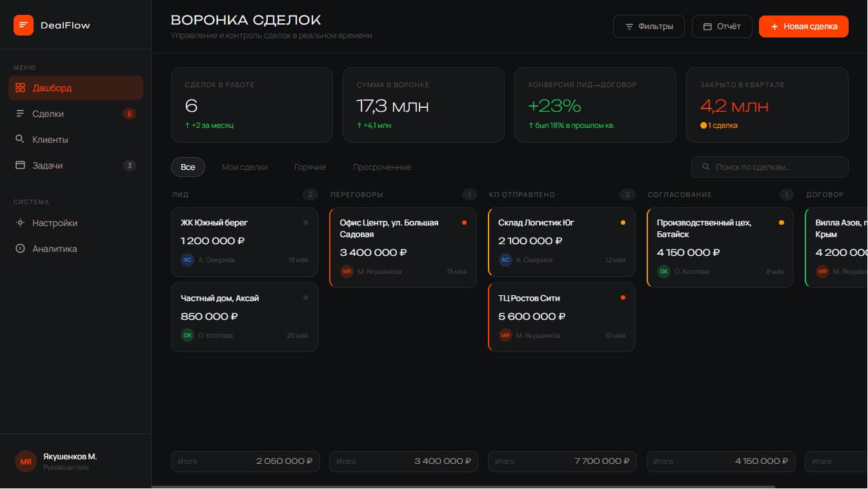Click the grey dot on ЖК Южный берег
Screen dimensions: 868x489
click(306, 222)
